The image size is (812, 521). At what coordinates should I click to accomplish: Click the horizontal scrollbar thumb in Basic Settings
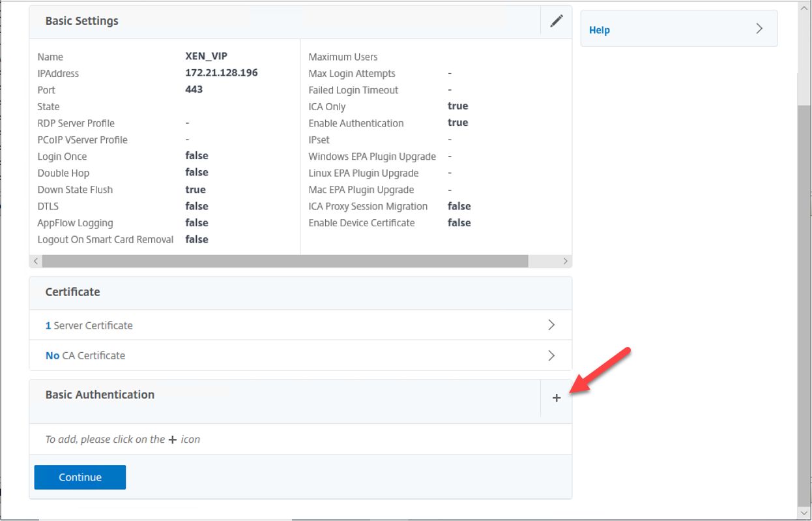pos(285,261)
